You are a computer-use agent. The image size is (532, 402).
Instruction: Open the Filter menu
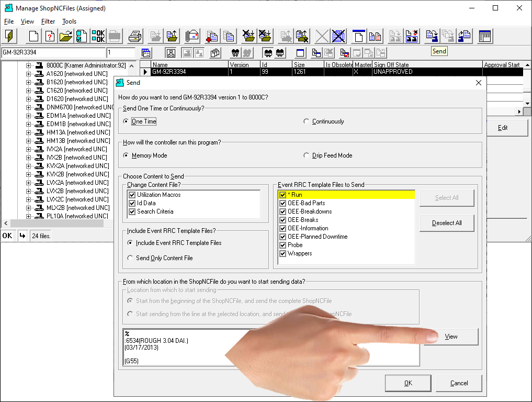tap(48, 21)
